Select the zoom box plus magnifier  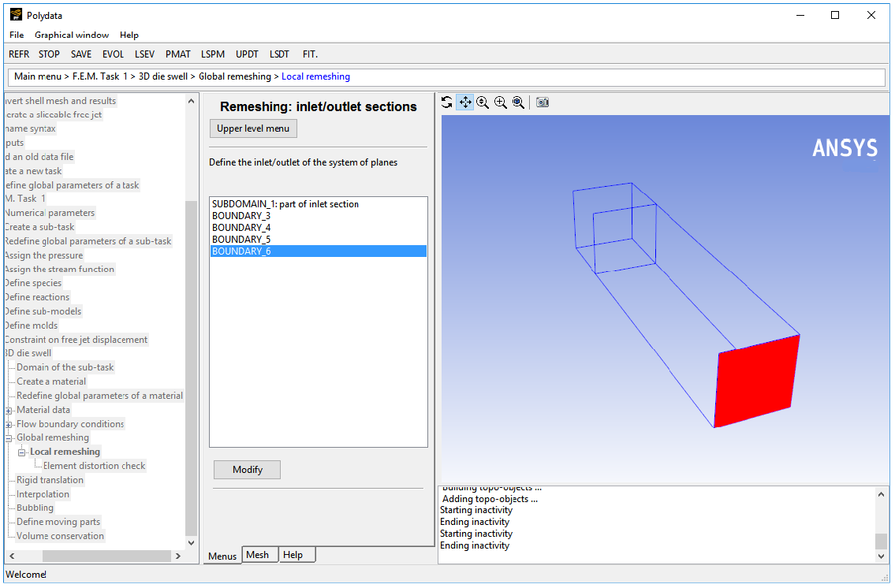point(501,102)
